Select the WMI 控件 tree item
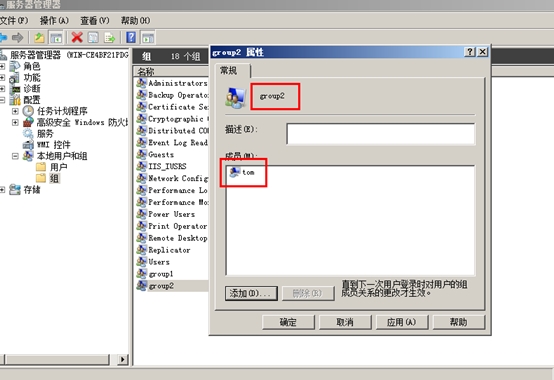Screen dimensions: 554x380 click(54, 145)
